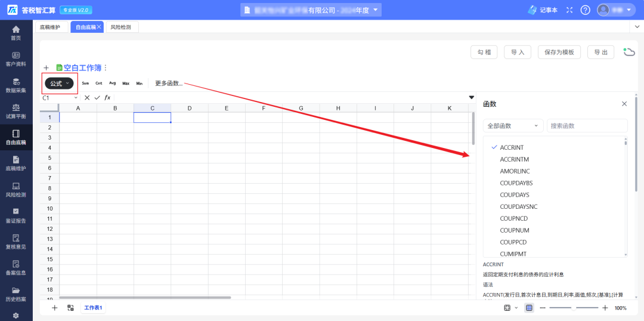The height and width of the screenshot is (321, 644).
Task: Open the 记事本 notepad
Action: tap(543, 10)
